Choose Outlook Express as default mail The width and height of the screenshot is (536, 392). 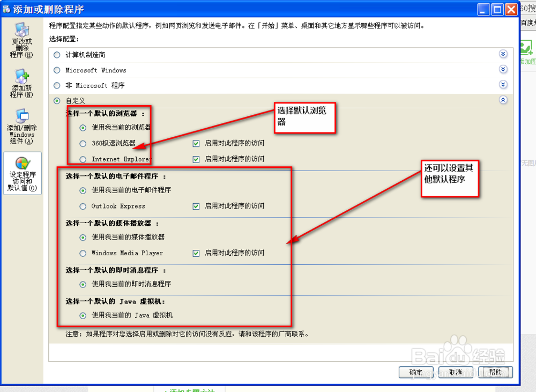coord(83,206)
